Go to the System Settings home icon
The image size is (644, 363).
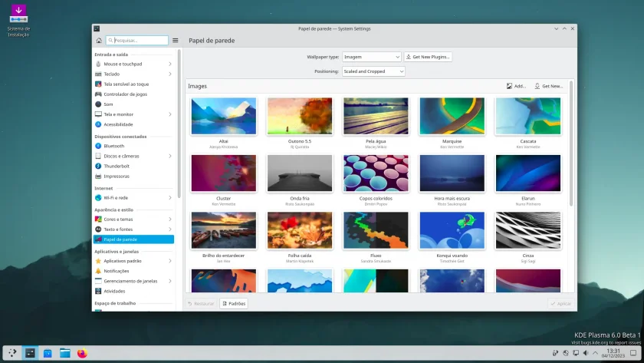pyautogui.click(x=99, y=40)
